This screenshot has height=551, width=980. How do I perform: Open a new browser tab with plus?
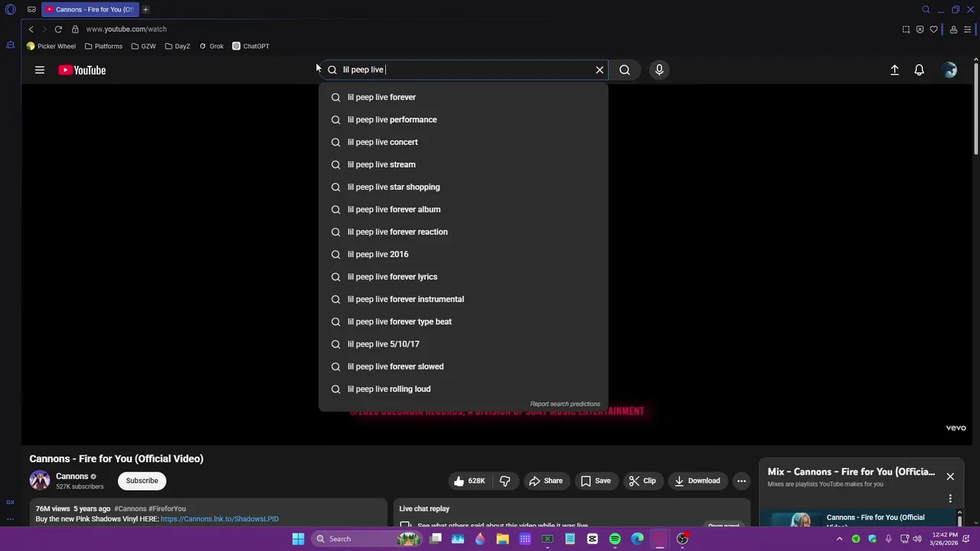tap(145, 9)
